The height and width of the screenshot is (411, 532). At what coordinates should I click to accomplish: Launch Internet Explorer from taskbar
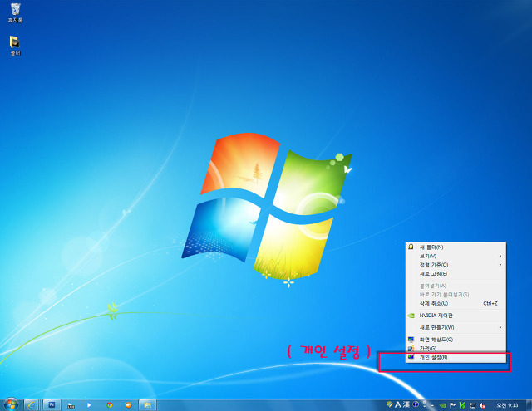click(x=31, y=405)
